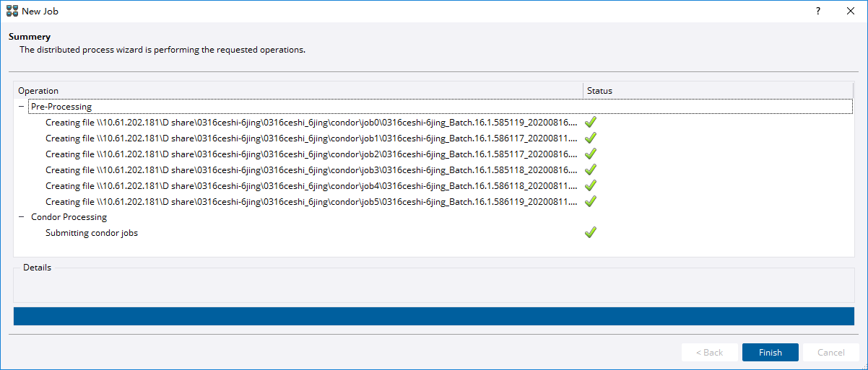This screenshot has height=370, width=868.
Task: Select the job5 Creating file row
Action: (x=311, y=202)
